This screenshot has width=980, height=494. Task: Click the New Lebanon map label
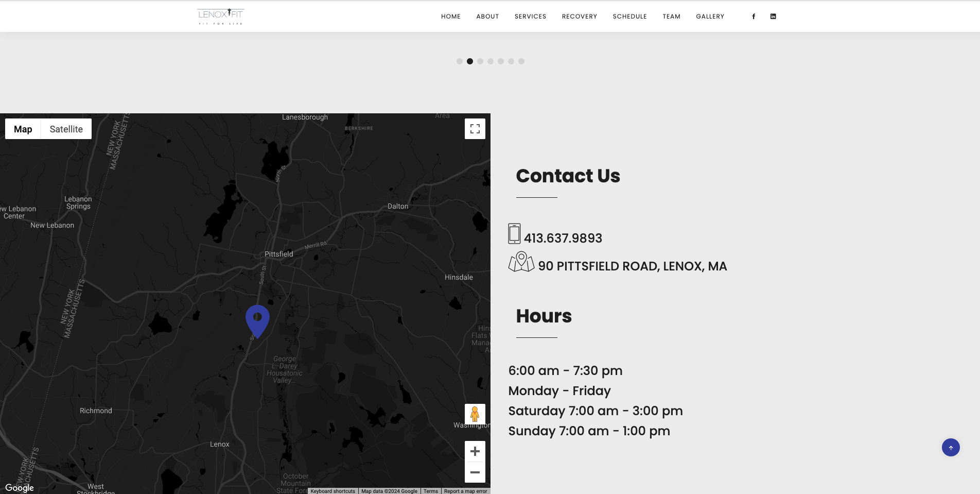point(52,225)
